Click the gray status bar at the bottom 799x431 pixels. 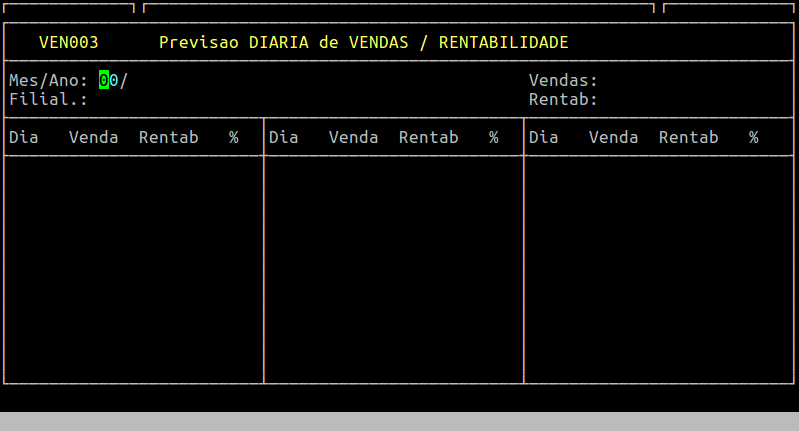click(x=400, y=421)
